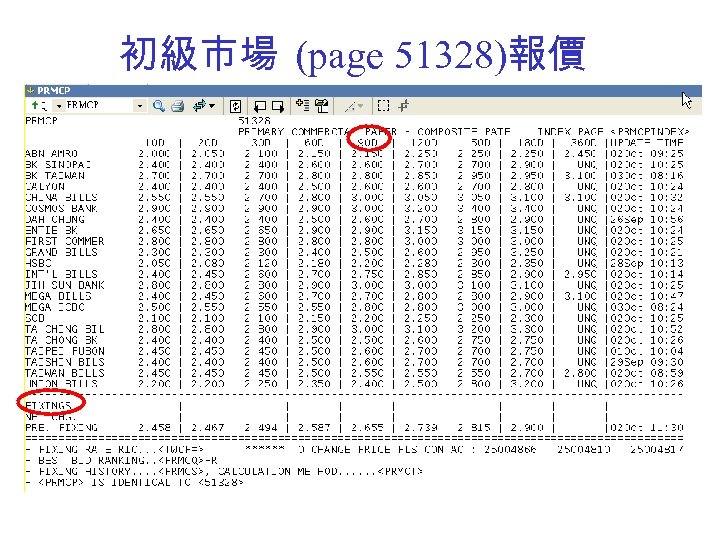The width and height of the screenshot is (720, 540).
Task: Click the printer icon
Action: pyautogui.click(x=178, y=107)
